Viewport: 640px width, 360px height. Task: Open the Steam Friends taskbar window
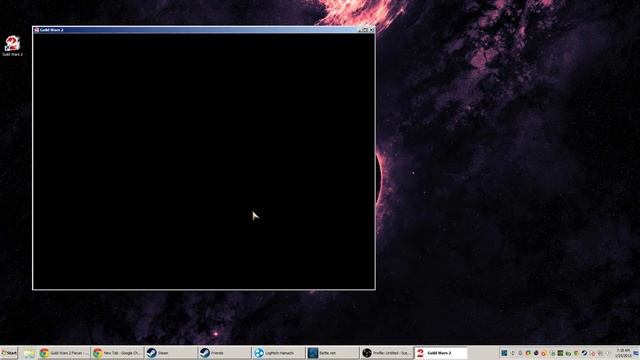point(224,353)
